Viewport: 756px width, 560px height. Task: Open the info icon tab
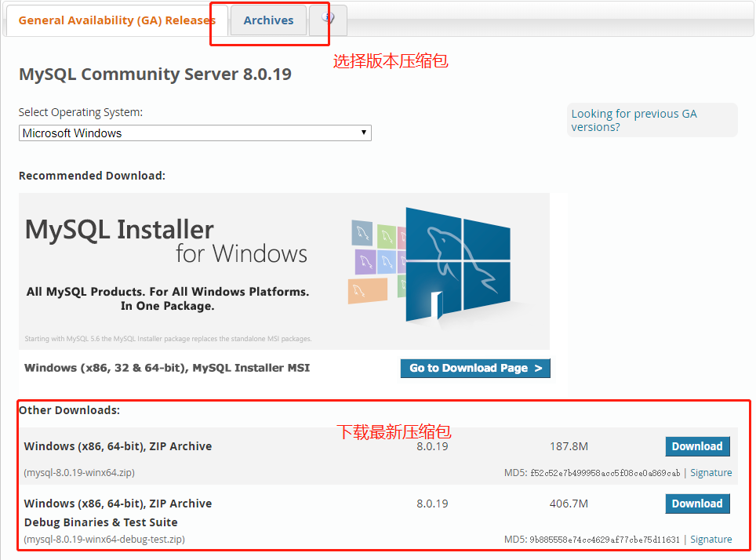[328, 20]
